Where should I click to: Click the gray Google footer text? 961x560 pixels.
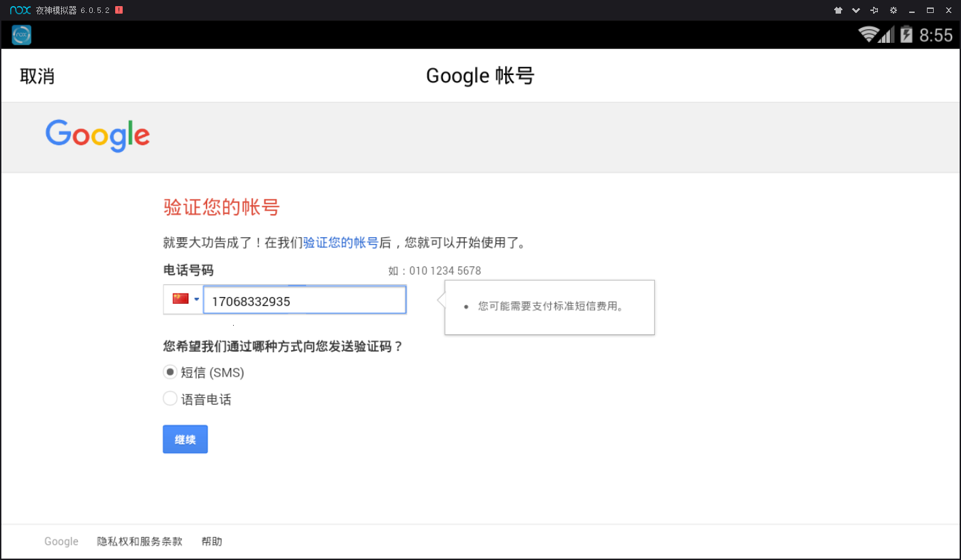click(x=61, y=542)
